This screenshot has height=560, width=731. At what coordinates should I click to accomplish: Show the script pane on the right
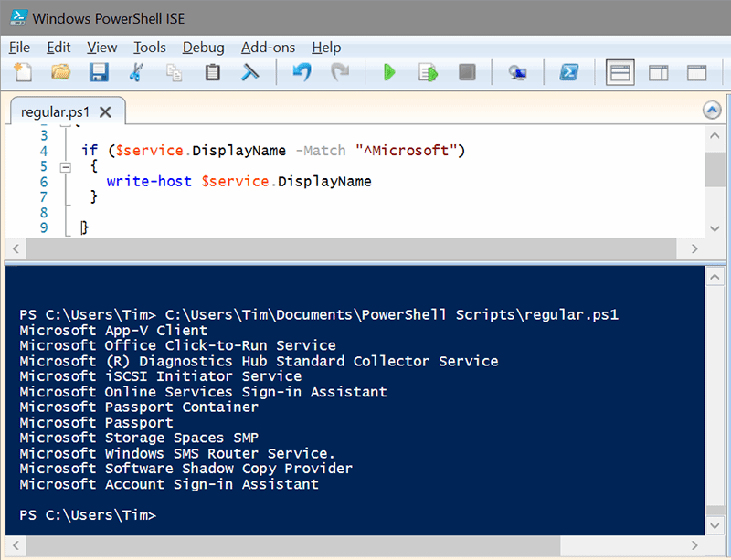click(659, 72)
